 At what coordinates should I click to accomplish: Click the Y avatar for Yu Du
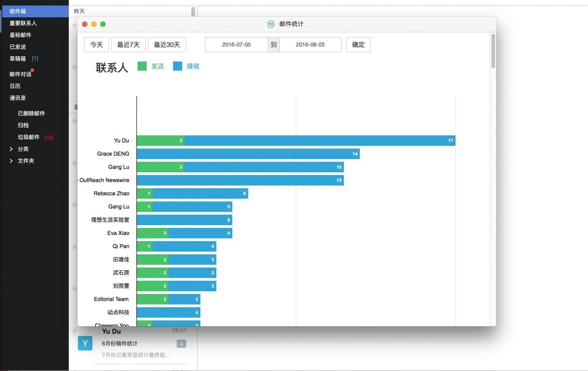tap(85, 343)
